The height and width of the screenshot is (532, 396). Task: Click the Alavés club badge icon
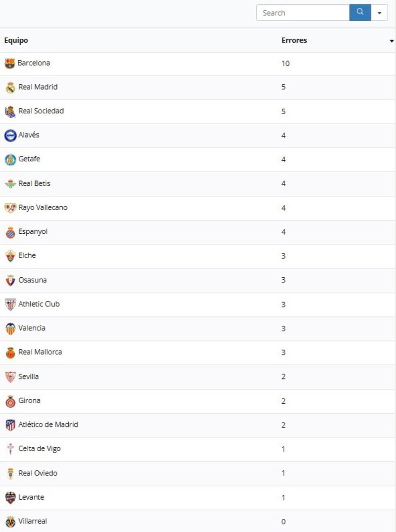(10, 135)
